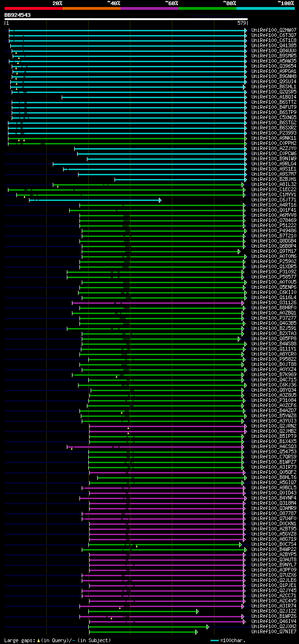Click the red 20% identity legend segment

[34, 8]
